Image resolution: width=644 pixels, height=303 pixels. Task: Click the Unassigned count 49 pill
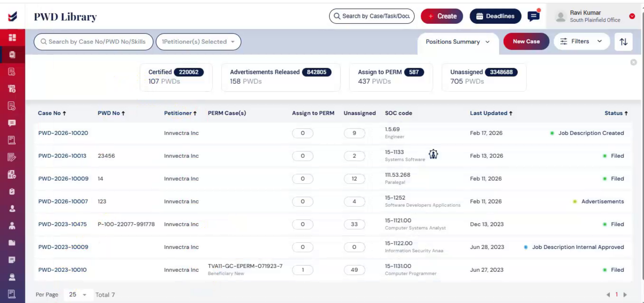354,270
